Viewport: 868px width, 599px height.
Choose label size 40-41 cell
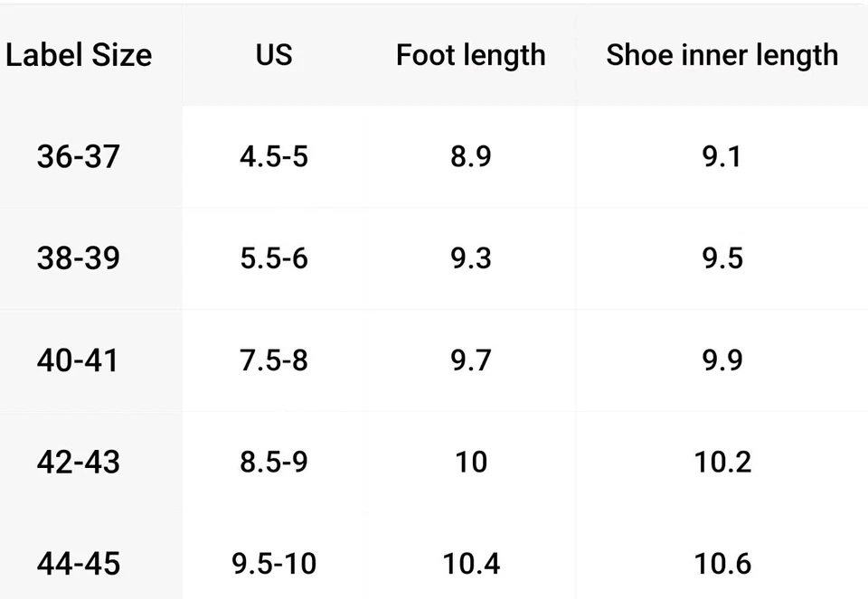pyautogui.click(x=79, y=360)
